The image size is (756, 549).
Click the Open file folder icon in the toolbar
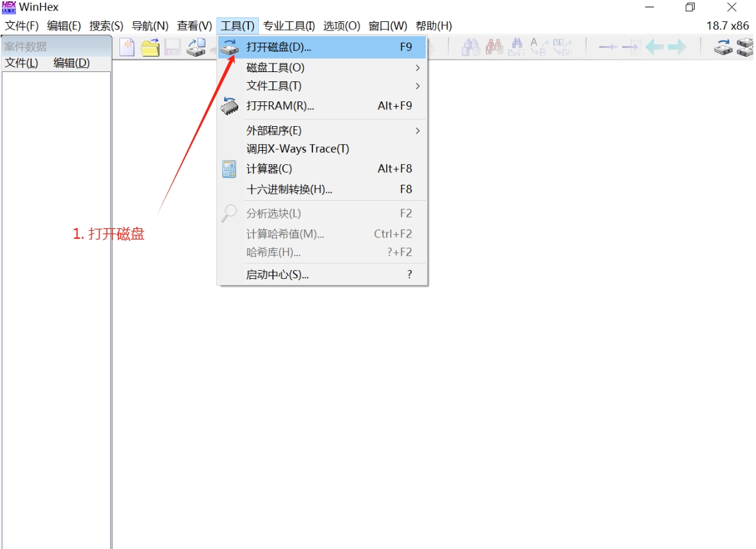coord(150,47)
